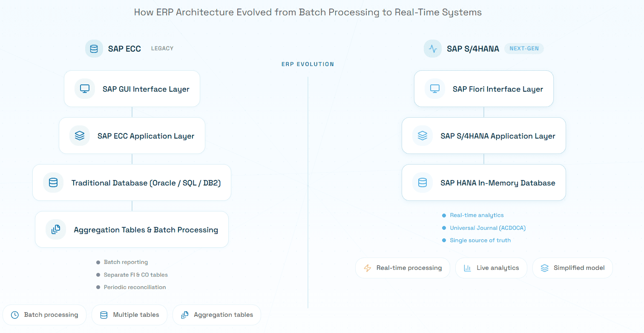Click the Batch processing chip
The width and height of the screenshot is (644, 333).
[45, 315]
